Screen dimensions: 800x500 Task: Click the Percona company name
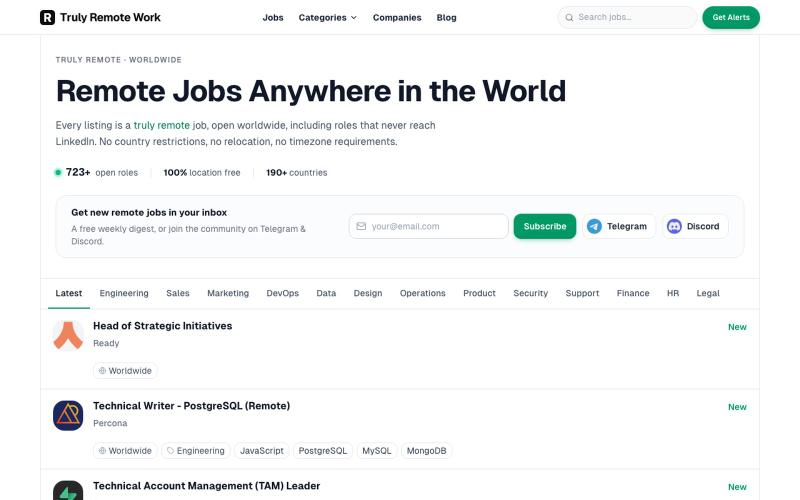(x=110, y=423)
